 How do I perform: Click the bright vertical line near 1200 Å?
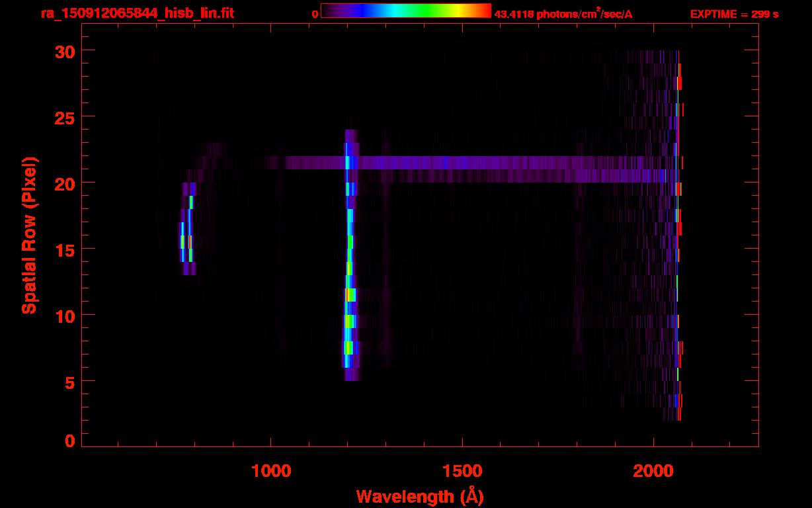click(350, 255)
